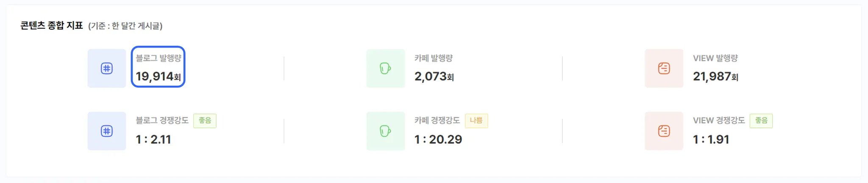Click the 좋음 badge next to VIEW 경쟁강도

click(761, 121)
